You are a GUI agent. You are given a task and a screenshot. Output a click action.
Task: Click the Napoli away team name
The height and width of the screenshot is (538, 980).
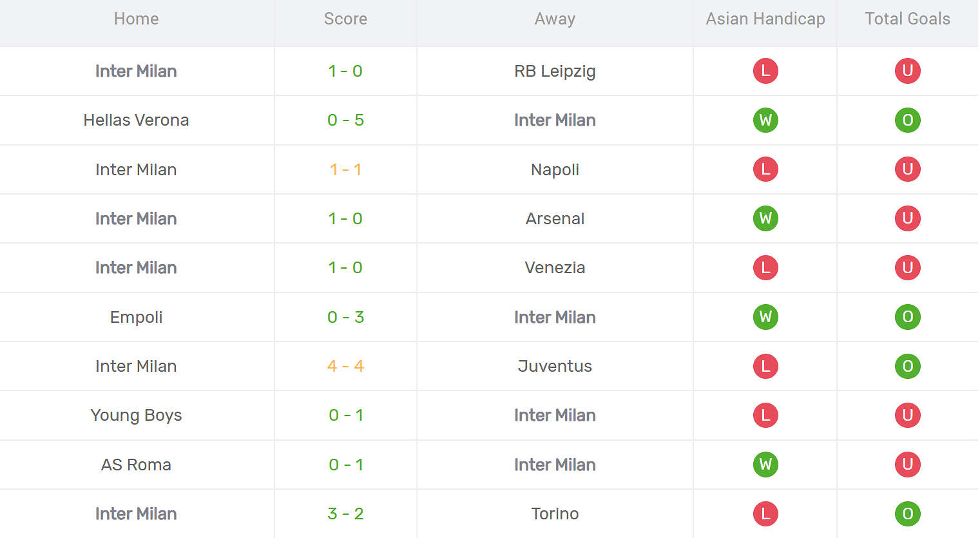555,169
